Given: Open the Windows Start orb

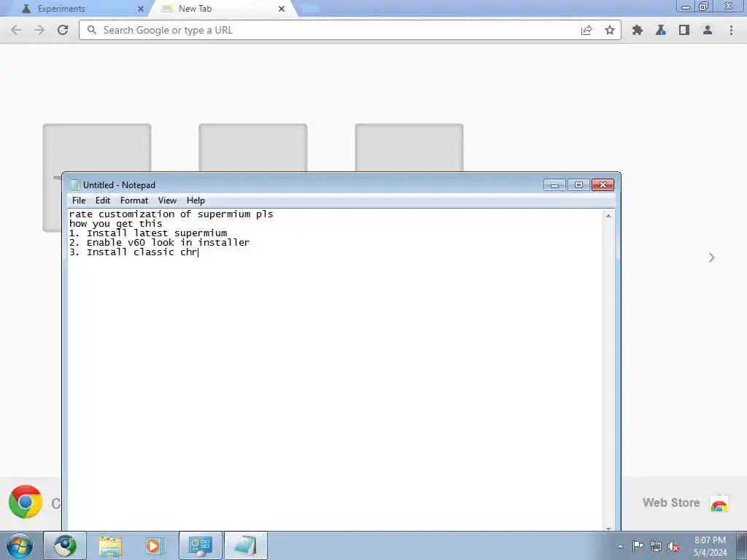Looking at the screenshot, I should click(x=20, y=545).
